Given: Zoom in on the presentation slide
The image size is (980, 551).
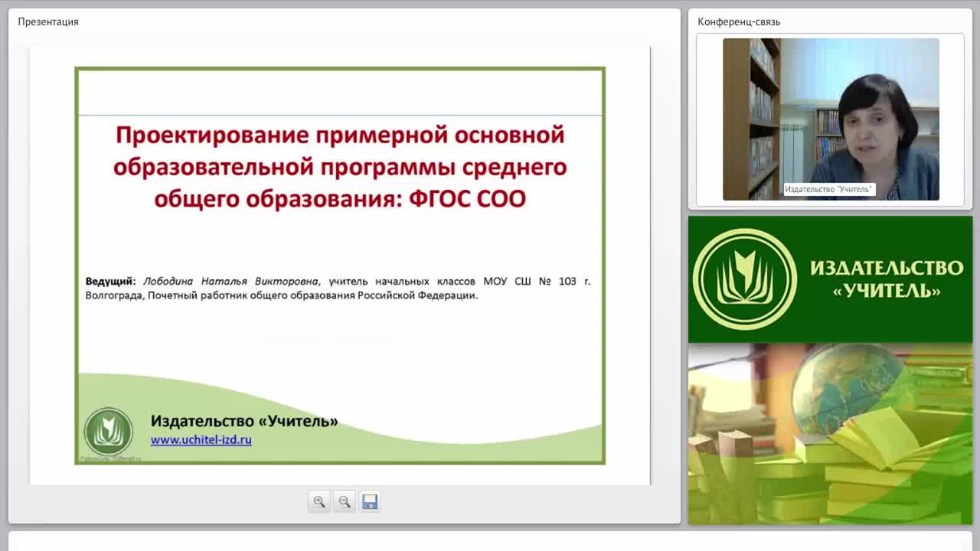Looking at the screenshot, I should 319,502.
